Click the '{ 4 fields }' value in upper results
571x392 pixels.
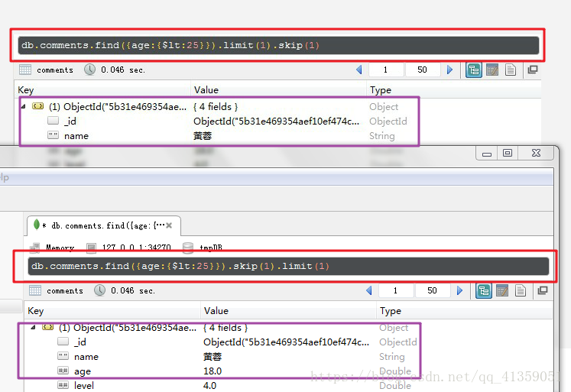(x=216, y=107)
